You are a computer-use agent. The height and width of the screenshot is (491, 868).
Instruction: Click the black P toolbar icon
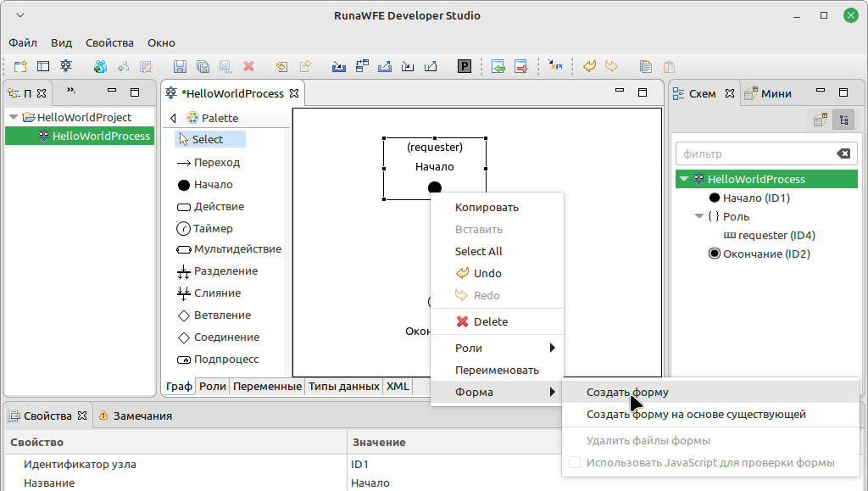coord(464,66)
